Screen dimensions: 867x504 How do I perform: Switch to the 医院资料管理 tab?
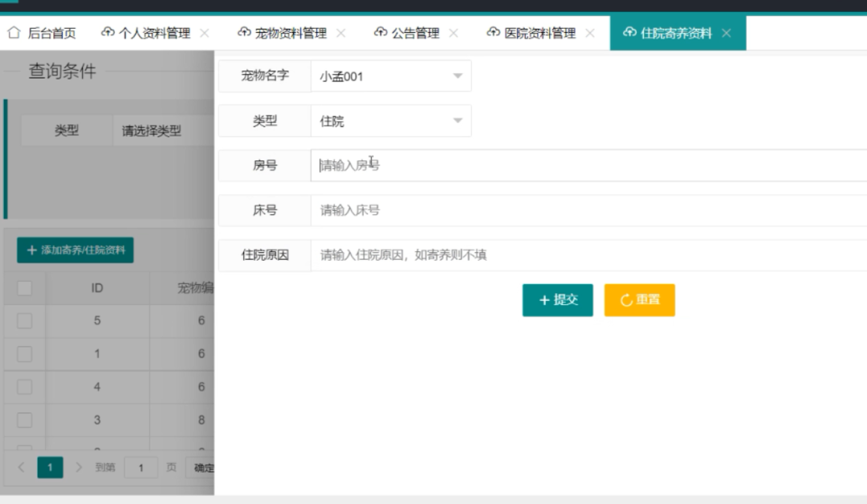pyautogui.click(x=539, y=33)
